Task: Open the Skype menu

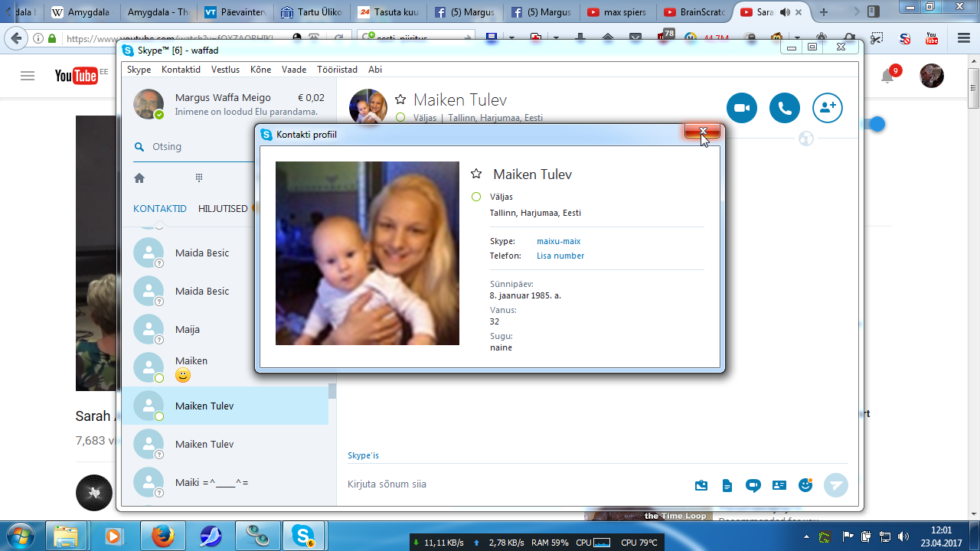Action: coord(139,70)
